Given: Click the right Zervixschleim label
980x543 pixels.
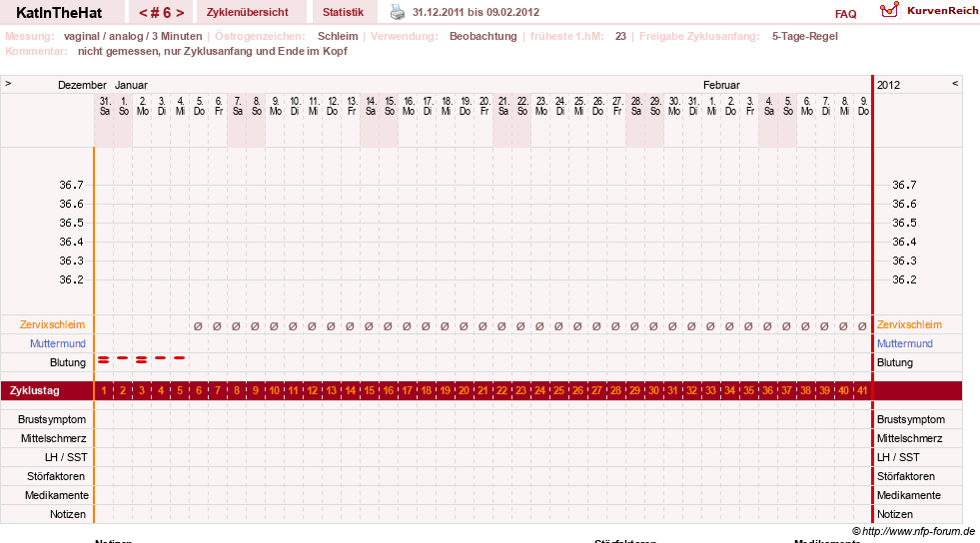Looking at the screenshot, I should tap(909, 324).
